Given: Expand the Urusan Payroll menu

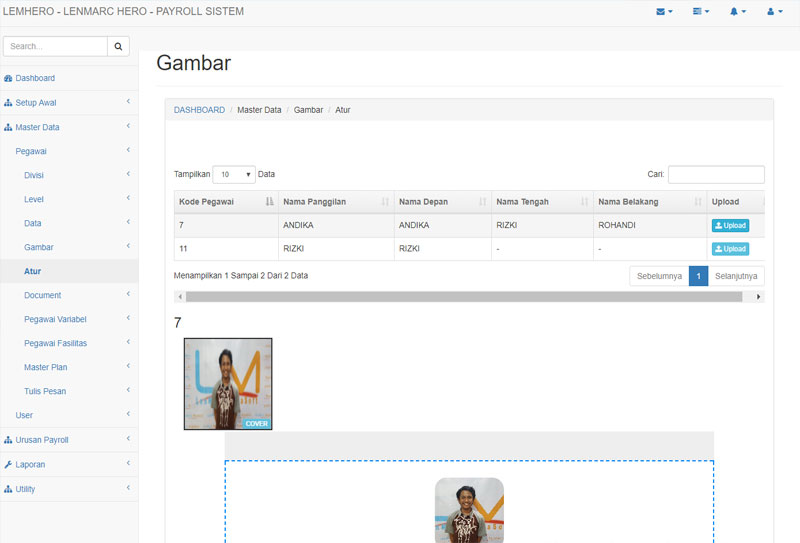Looking at the screenshot, I should [128, 438].
